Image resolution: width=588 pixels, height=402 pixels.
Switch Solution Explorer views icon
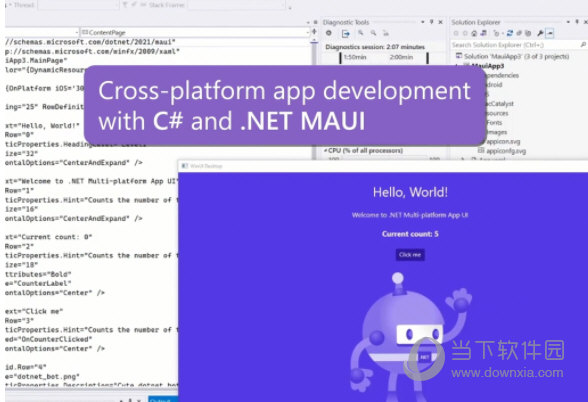click(x=483, y=33)
